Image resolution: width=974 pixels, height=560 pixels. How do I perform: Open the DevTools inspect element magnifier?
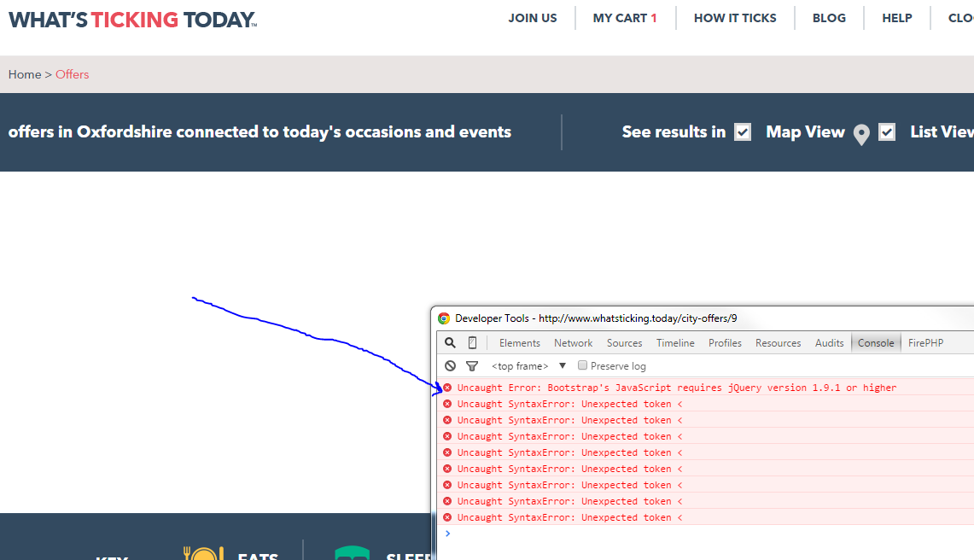(x=451, y=342)
